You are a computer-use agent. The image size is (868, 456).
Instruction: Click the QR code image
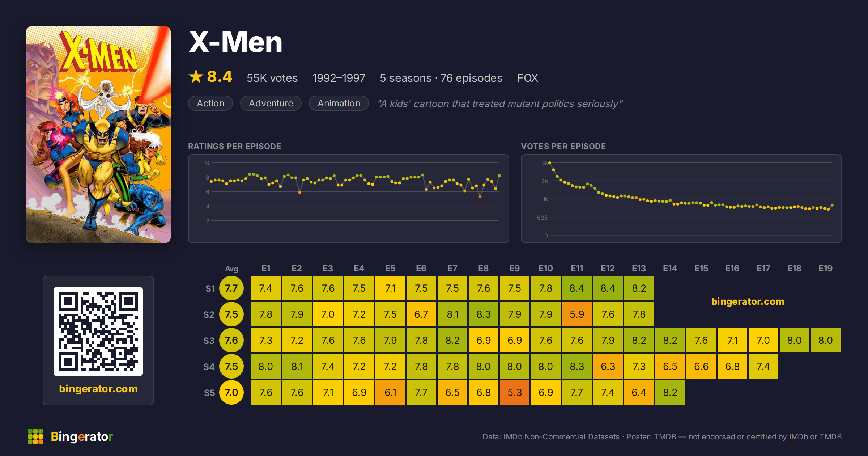(98, 332)
